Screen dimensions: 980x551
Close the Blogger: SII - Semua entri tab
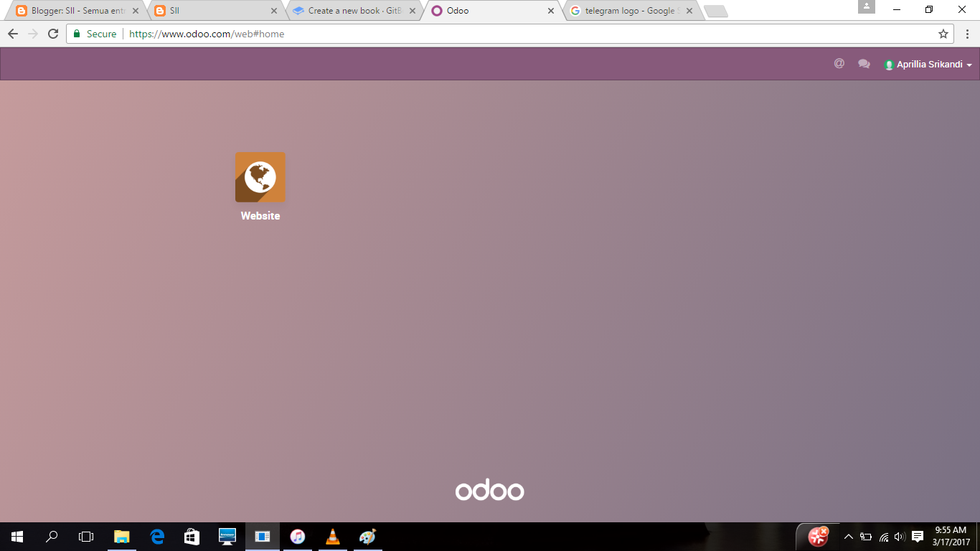[136, 11]
